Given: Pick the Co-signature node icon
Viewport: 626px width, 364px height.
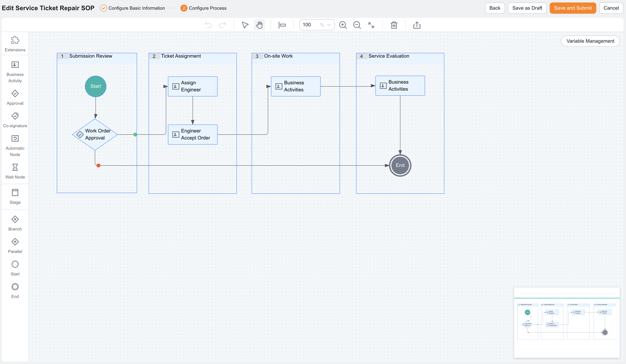Looking at the screenshot, I should (15, 116).
